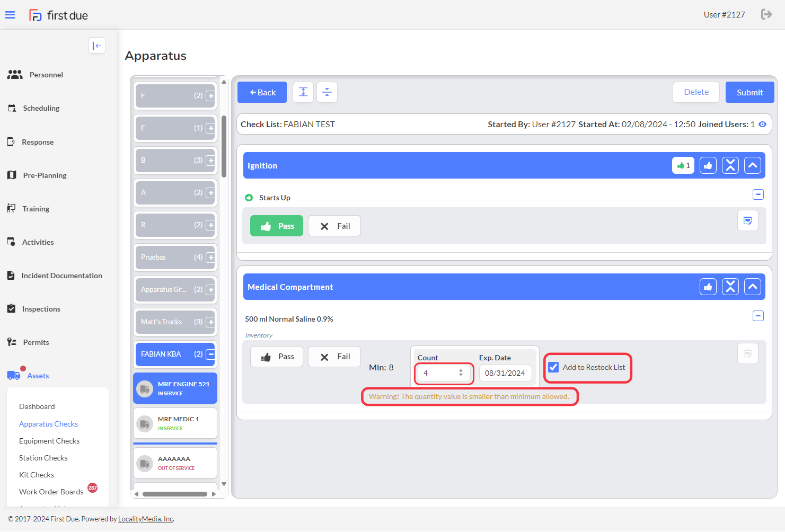The image size is (785, 532).
Task: Collapse the Ignition section chevron
Action: [753, 165]
